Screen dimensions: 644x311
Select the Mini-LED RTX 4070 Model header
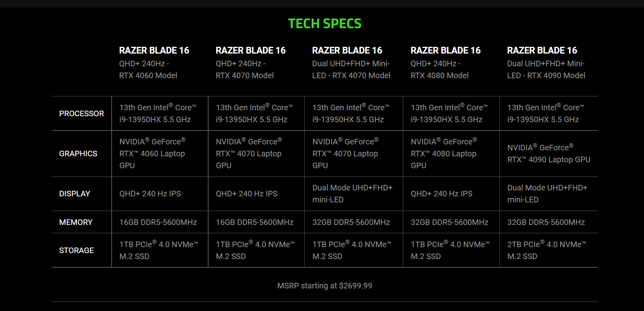351,63
